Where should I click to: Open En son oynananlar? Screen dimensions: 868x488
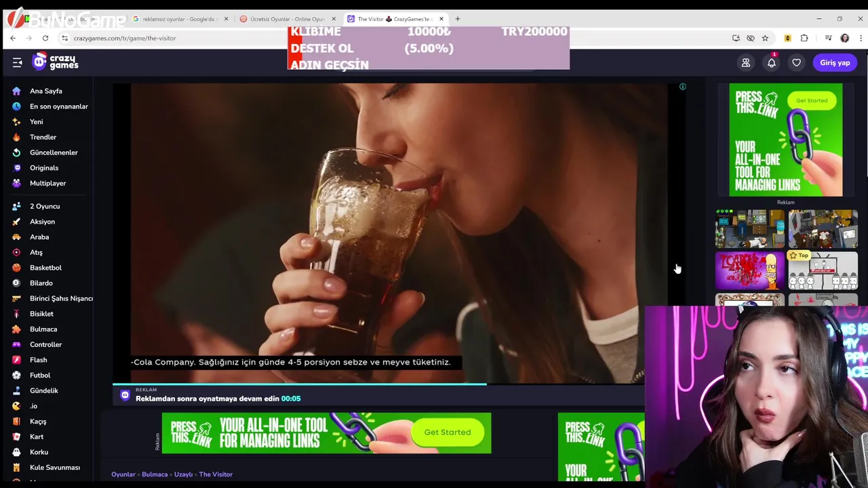pyautogui.click(x=58, y=106)
